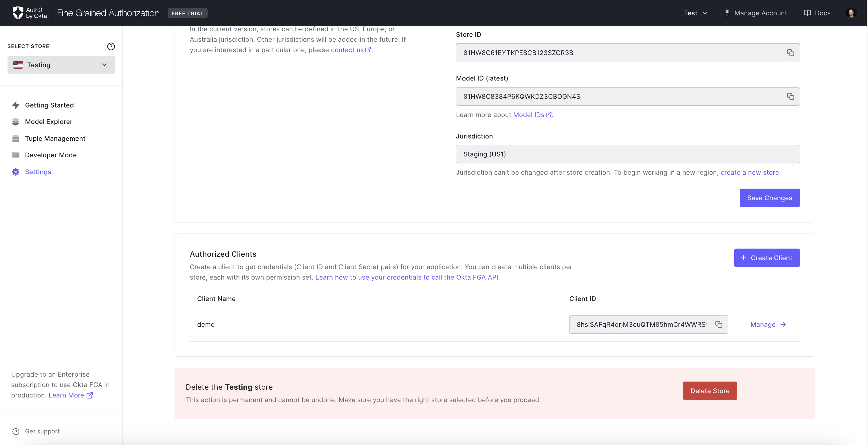Image resolution: width=868 pixels, height=445 pixels.
Task: Click the external link icon beside Model IDs
Action: (x=549, y=115)
